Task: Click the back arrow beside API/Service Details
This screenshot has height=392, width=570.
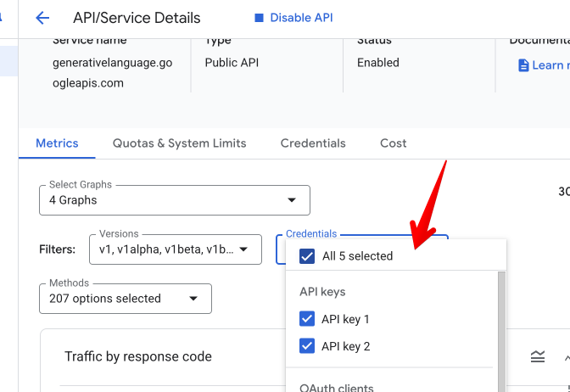Action: click(42, 18)
